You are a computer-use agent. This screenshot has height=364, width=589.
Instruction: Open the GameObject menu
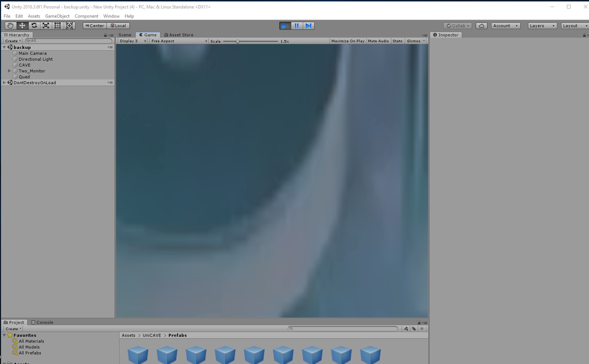[57, 16]
